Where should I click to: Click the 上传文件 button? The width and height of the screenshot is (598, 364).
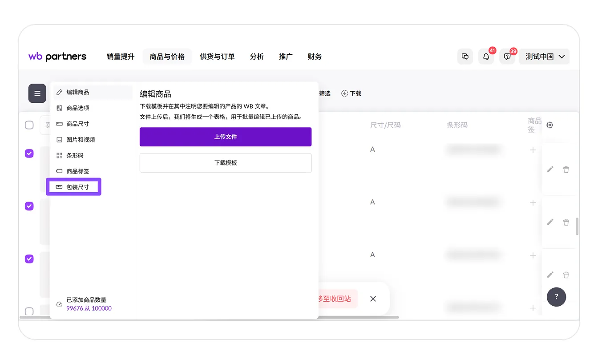pyautogui.click(x=226, y=137)
